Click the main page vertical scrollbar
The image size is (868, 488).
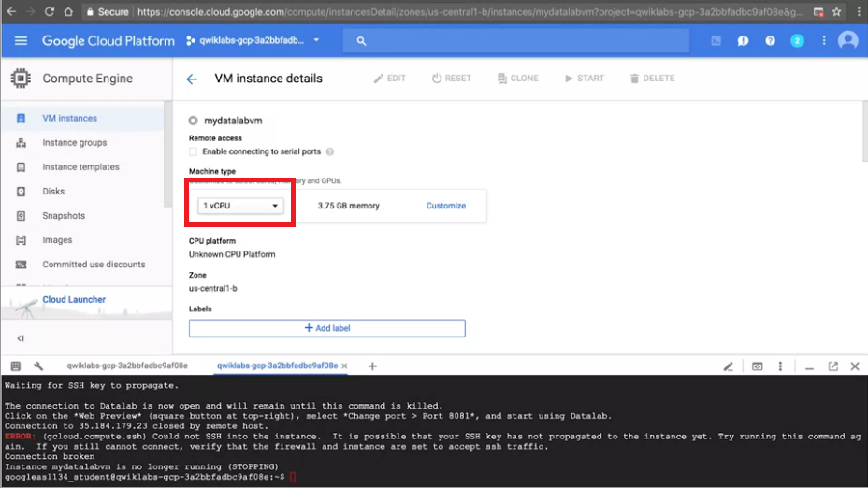864,131
